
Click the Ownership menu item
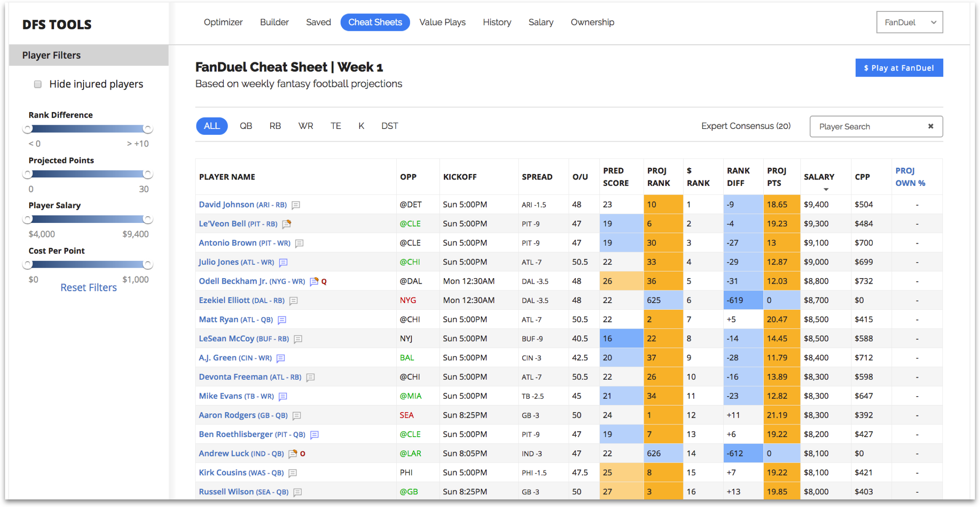pyautogui.click(x=592, y=22)
